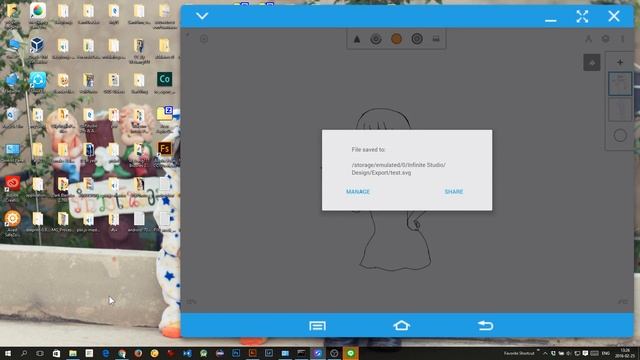Click SHARE in the file saved dialog
The height and width of the screenshot is (360, 640).
453,192
